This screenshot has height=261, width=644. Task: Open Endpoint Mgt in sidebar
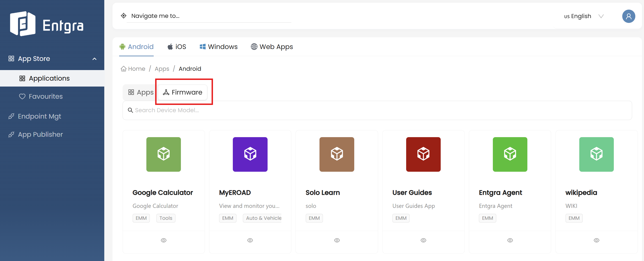click(x=52, y=116)
